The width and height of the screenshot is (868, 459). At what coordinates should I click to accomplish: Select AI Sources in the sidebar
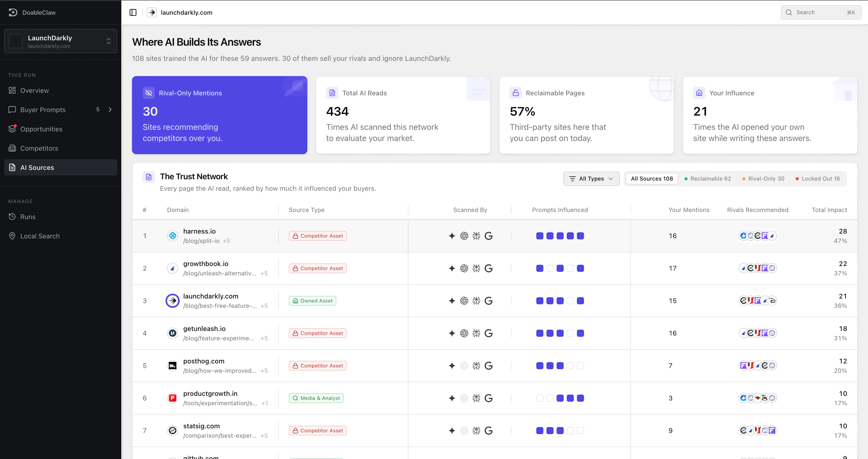click(x=61, y=167)
